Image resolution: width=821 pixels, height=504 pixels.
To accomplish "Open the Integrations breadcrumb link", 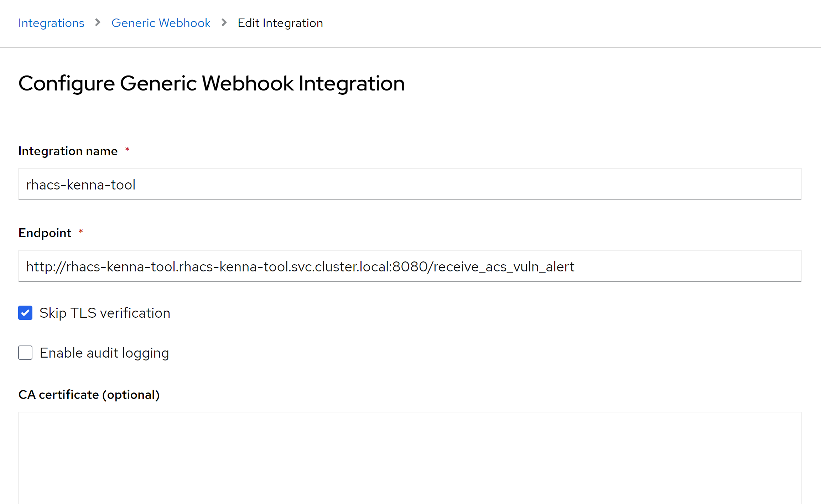I will coord(51,23).
